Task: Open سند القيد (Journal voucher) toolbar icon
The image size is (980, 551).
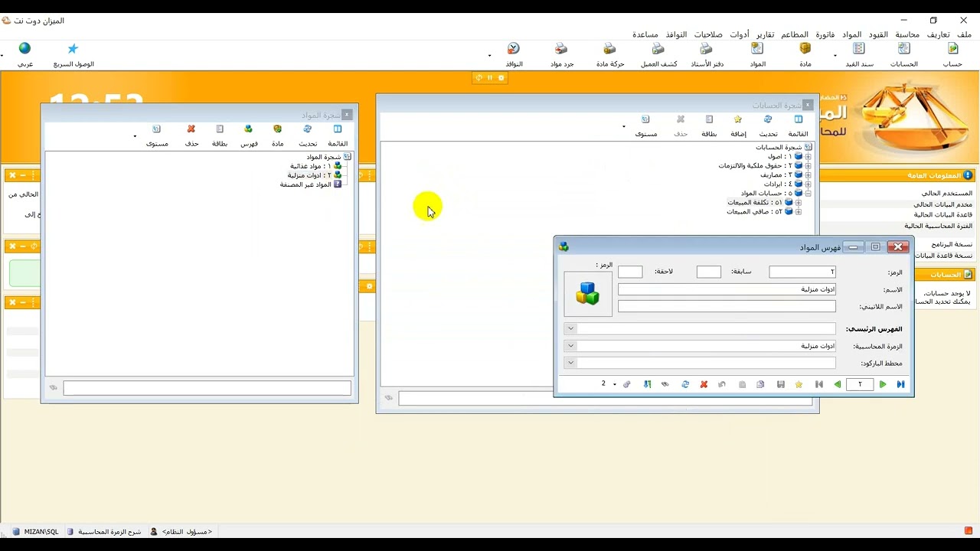Action: [x=859, y=55]
